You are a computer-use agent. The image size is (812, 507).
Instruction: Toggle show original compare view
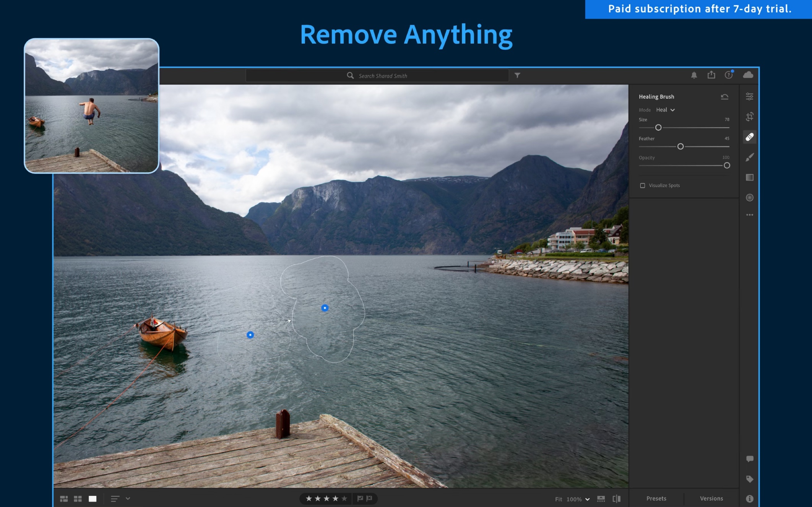tap(616, 499)
